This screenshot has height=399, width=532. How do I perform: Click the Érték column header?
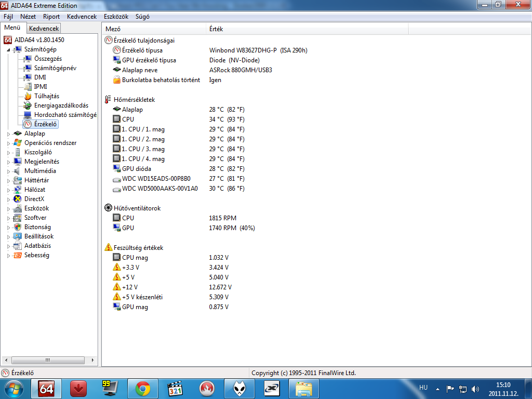click(x=307, y=29)
